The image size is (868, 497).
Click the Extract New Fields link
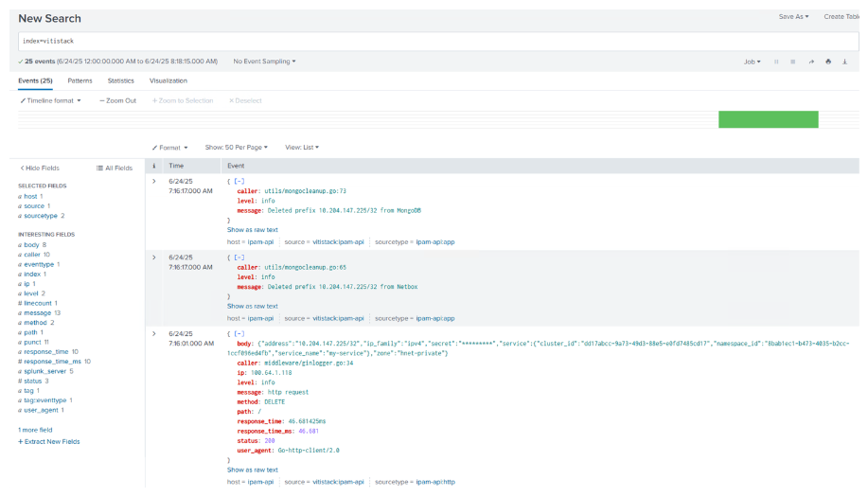[49, 442]
